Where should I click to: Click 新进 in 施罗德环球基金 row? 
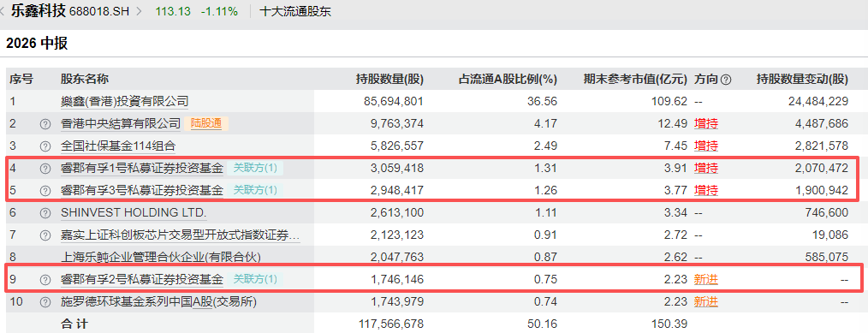[706, 302]
